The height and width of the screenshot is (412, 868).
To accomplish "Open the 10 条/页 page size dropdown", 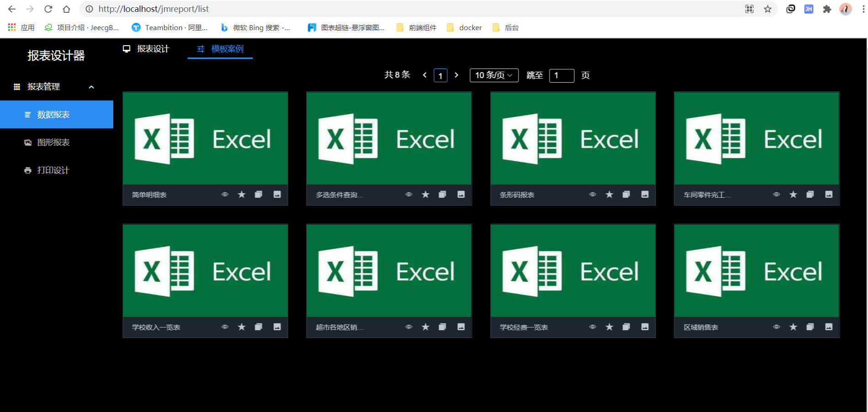I will pos(494,75).
